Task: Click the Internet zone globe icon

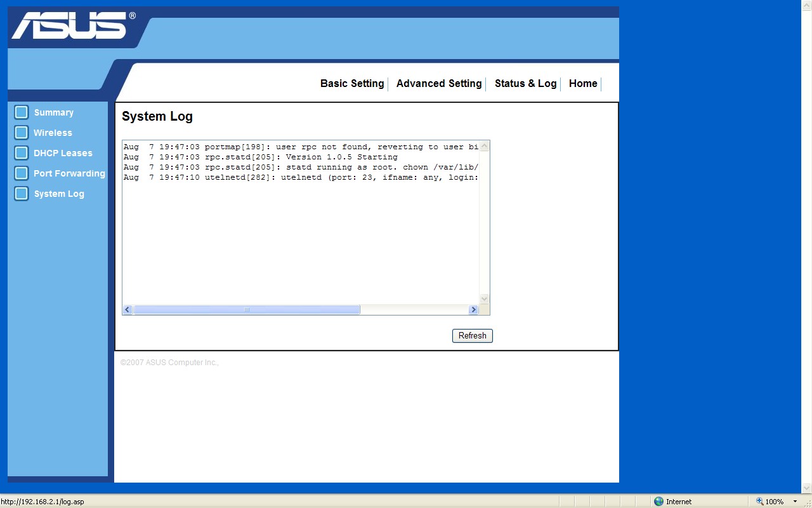Action: (x=658, y=502)
